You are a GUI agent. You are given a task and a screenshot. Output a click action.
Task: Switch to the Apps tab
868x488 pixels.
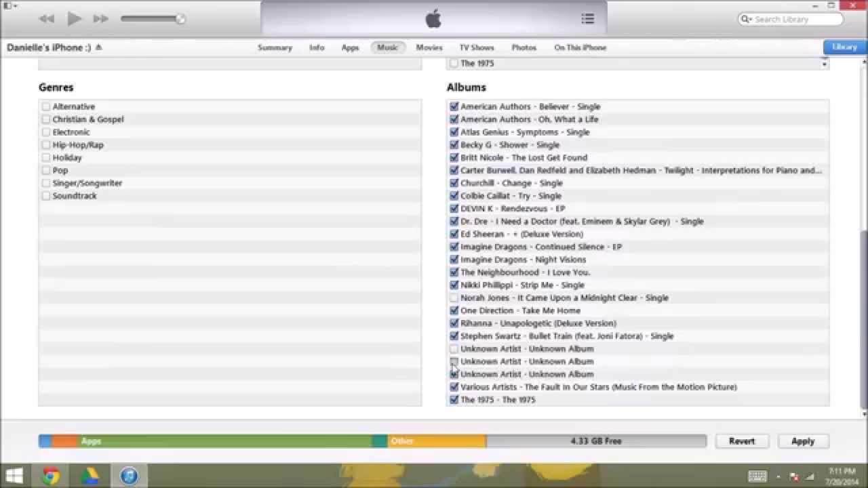click(350, 47)
